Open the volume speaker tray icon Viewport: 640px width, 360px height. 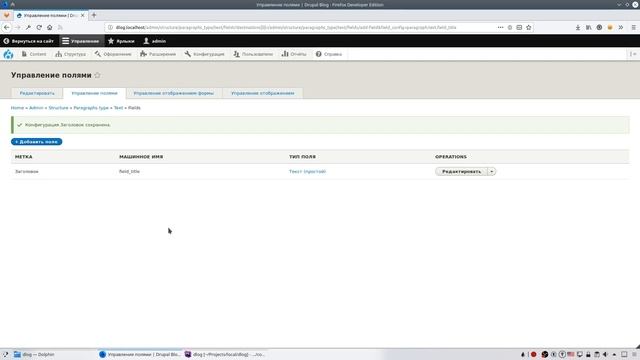click(605, 354)
